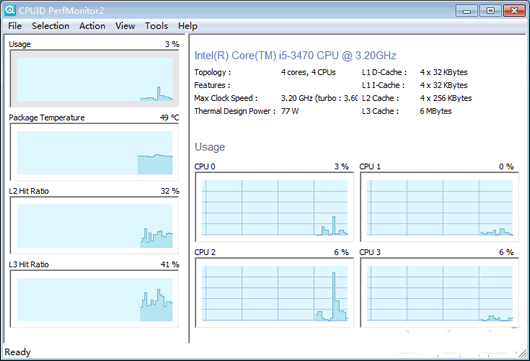Image resolution: width=530 pixels, height=361 pixels.
Task: Click the '41 %' L3 hit ratio value
Action: (x=170, y=264)
